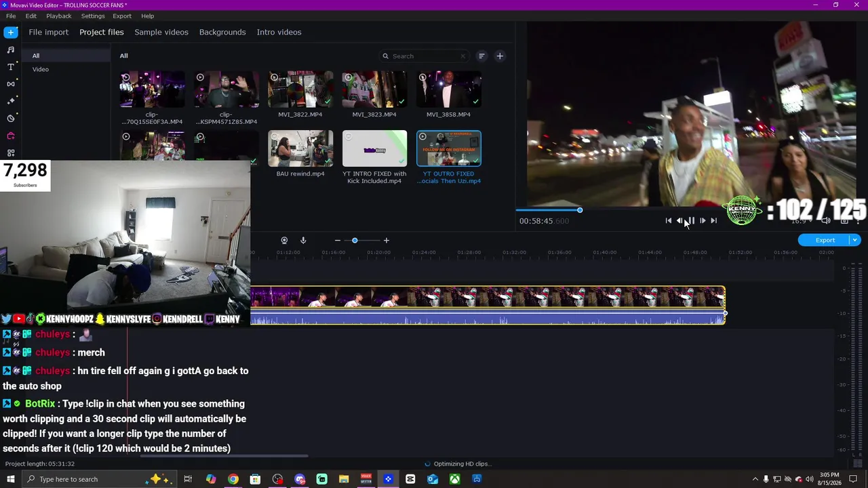Show hidden system tray icons
Screen dimensions: 868x488
[755, 479]
